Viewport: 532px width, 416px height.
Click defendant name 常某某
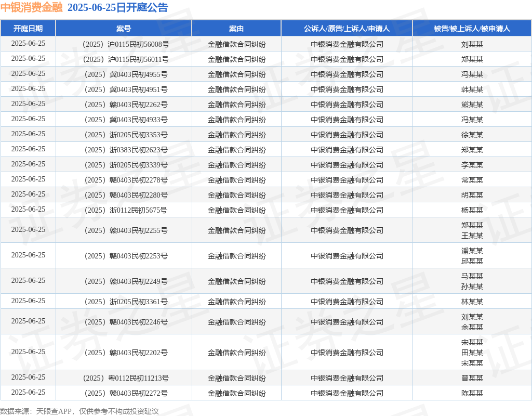[472, 180]
